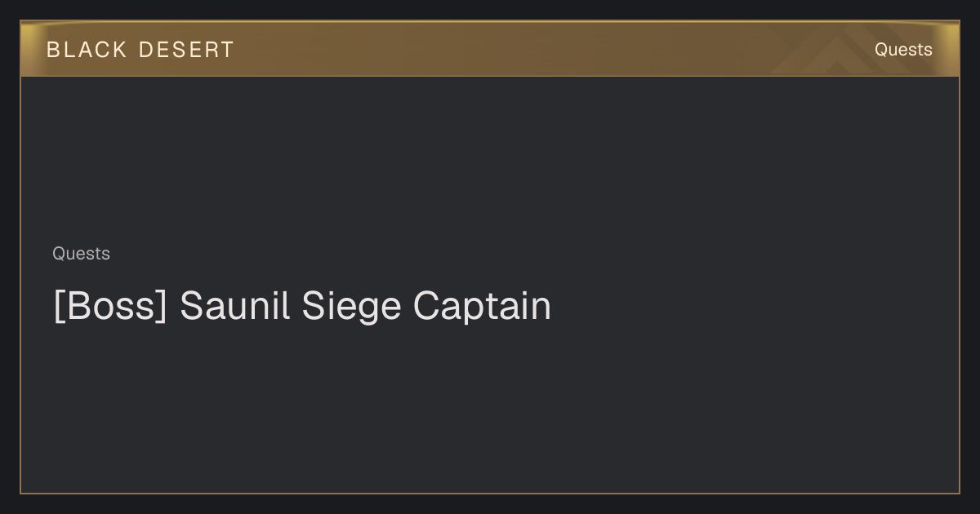
Task: Click the word BLACK in the logo
Action: tap(87, 50)
